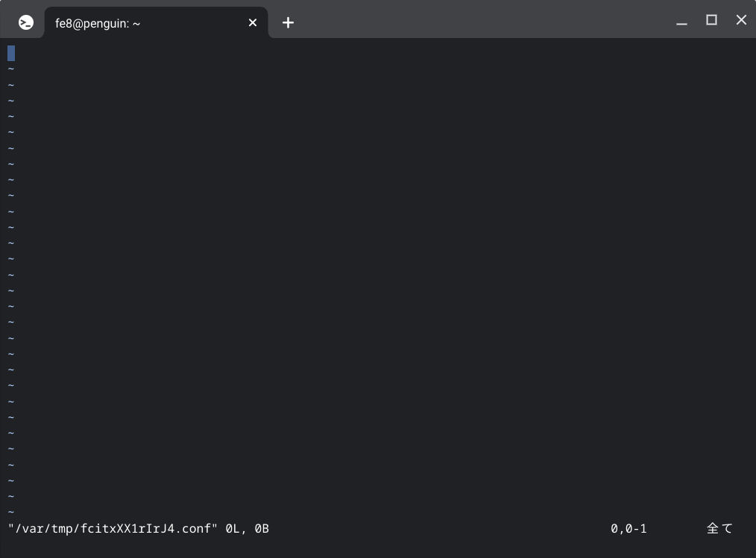Click the vim cursor block on first line

coord(11,54)
